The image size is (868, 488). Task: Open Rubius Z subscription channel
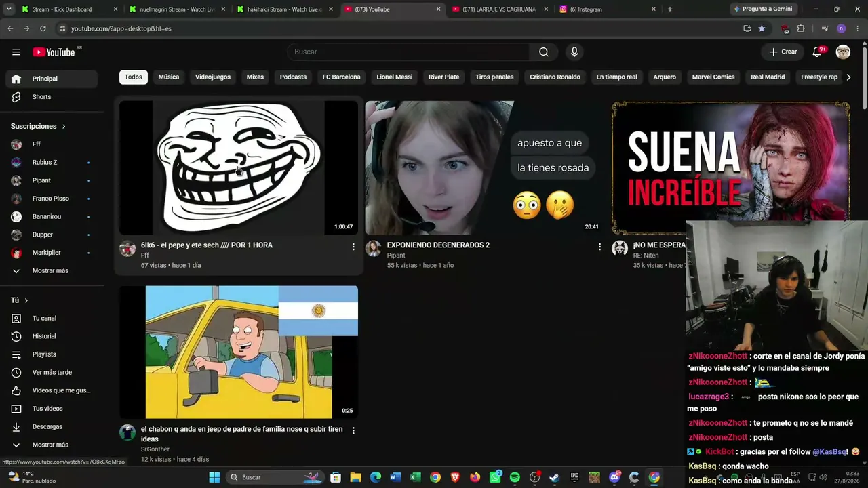tap(52, 163)
